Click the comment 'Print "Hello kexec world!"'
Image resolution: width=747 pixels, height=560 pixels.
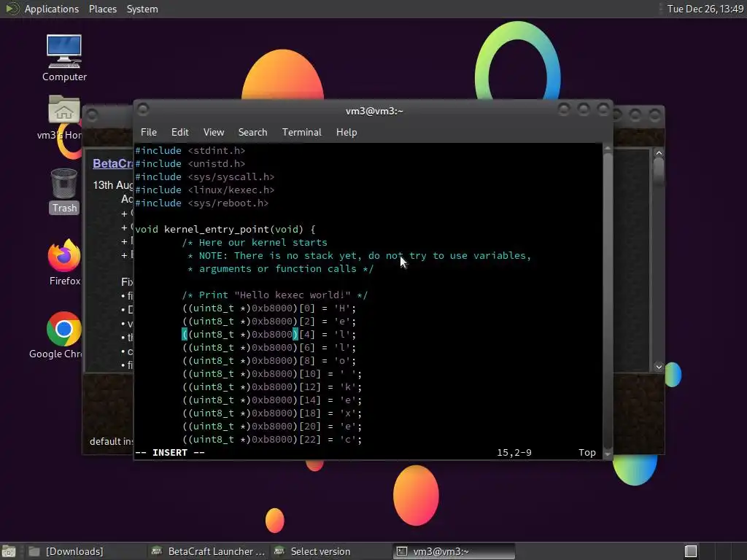pos(274,295)
